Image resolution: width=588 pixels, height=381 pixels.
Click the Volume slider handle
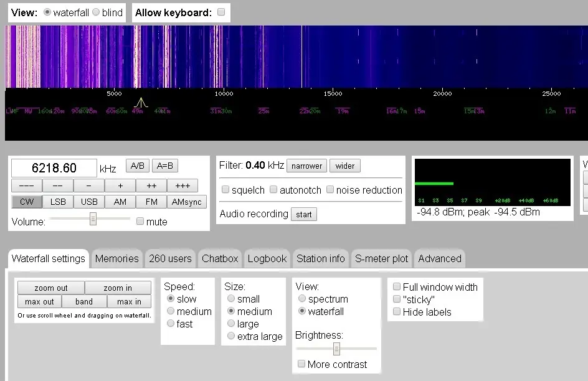pos(93,219)
